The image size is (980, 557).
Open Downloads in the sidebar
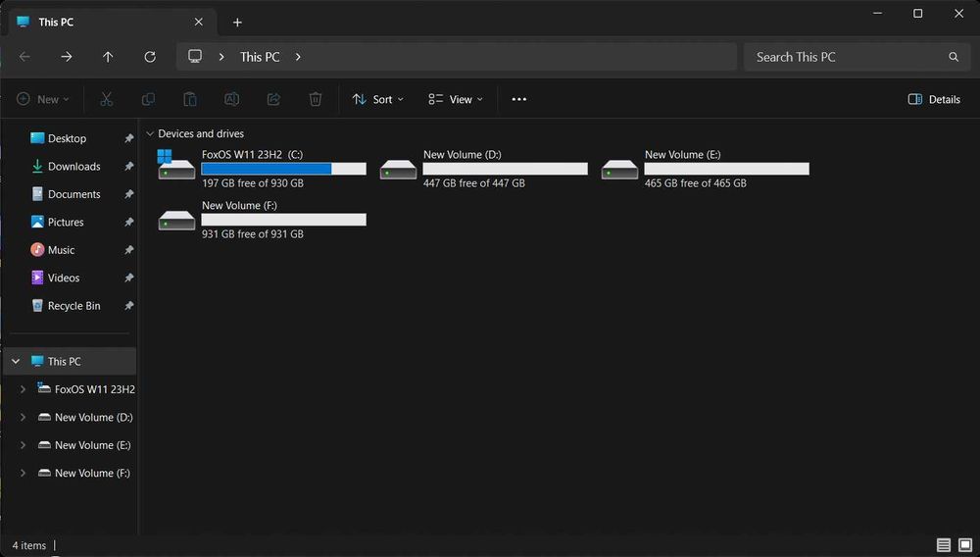click(73, 167)
